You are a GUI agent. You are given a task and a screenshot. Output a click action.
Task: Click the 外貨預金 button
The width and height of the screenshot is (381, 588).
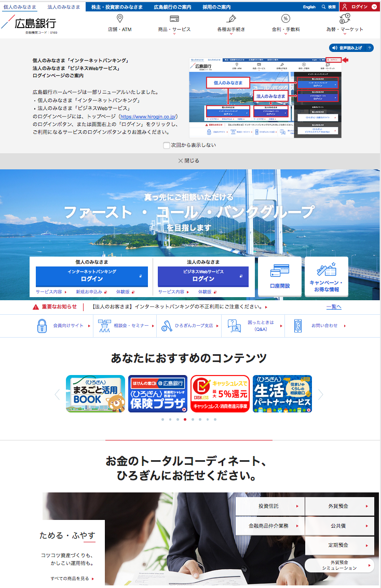coord(339,506)
